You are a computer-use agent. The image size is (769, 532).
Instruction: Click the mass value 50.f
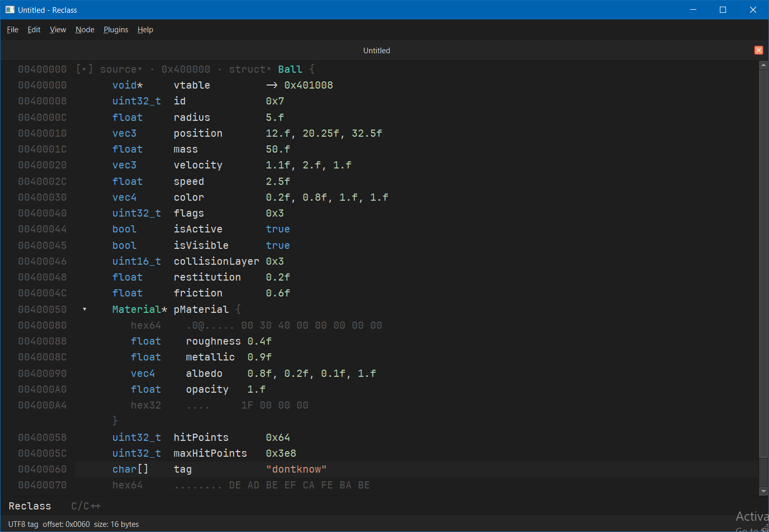coord(278,149)
